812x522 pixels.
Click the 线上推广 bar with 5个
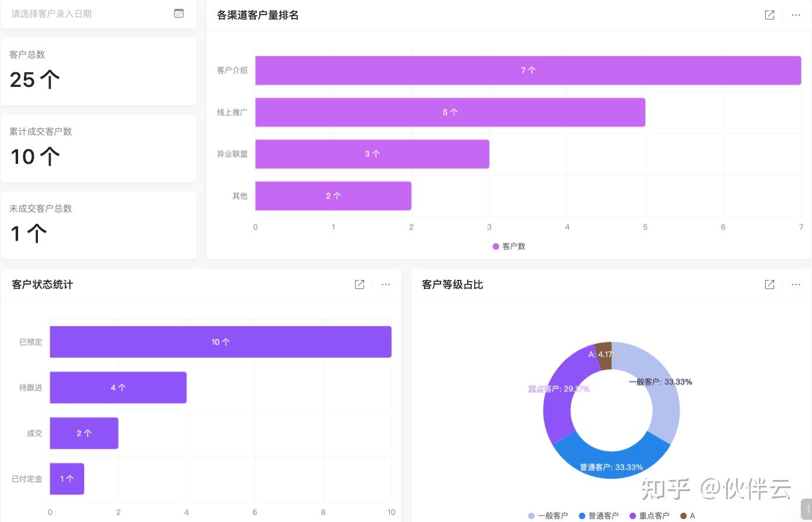coord(449,113)
